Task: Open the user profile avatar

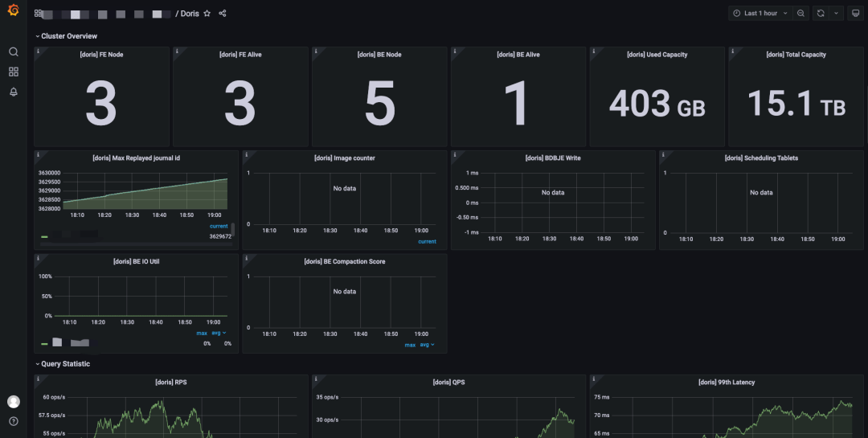Action: pos(14,402)
